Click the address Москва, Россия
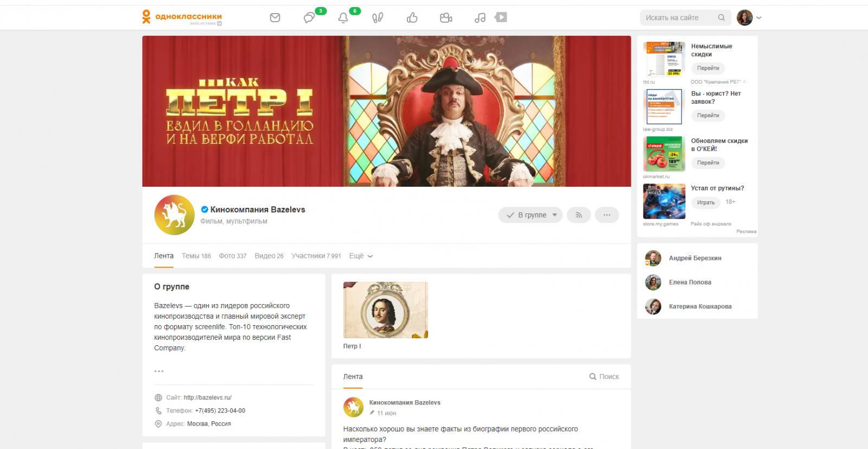Image resolution: width=868 pixels, height=449 pixels. pyautogui.click(x=209, y=423)
